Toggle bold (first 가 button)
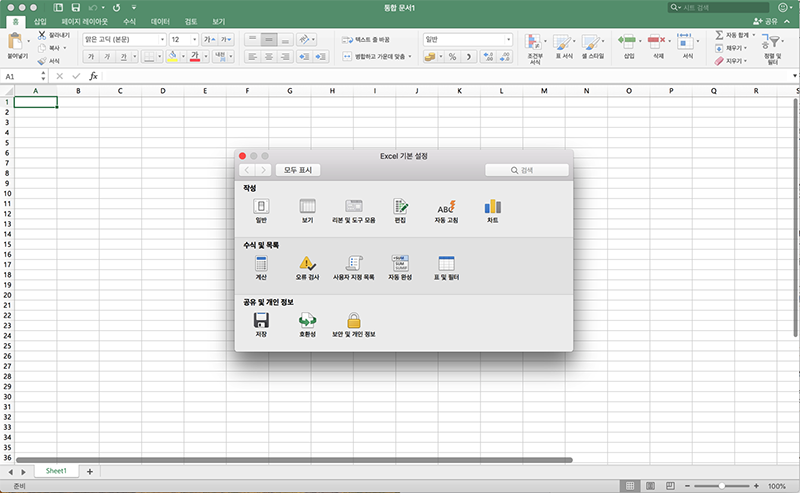Image resolution: width=800 pixels, height=493 pixels. (x=91, y=57)
